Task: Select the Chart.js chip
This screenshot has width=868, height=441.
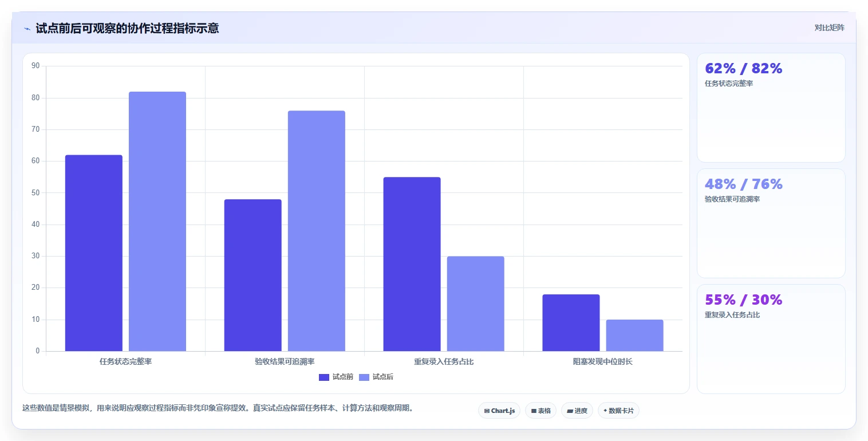Action: pyautogui.click(x=499, y=411)
